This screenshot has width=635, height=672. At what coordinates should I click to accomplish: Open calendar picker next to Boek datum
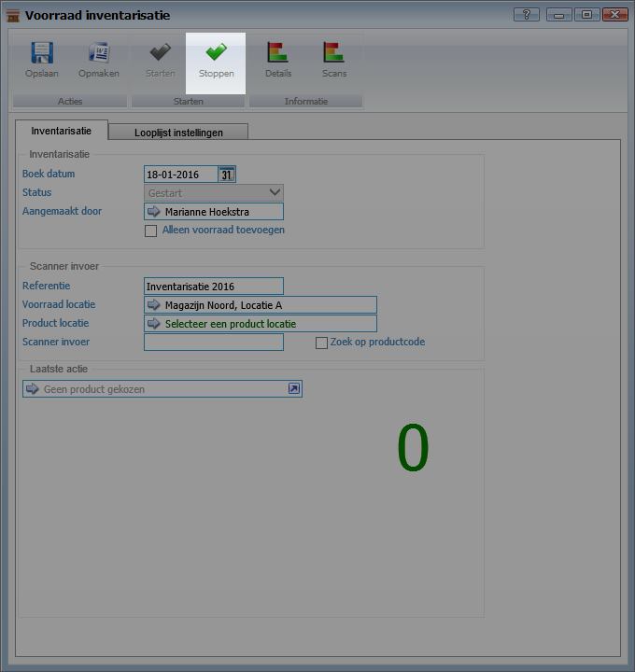coord(227,175)
